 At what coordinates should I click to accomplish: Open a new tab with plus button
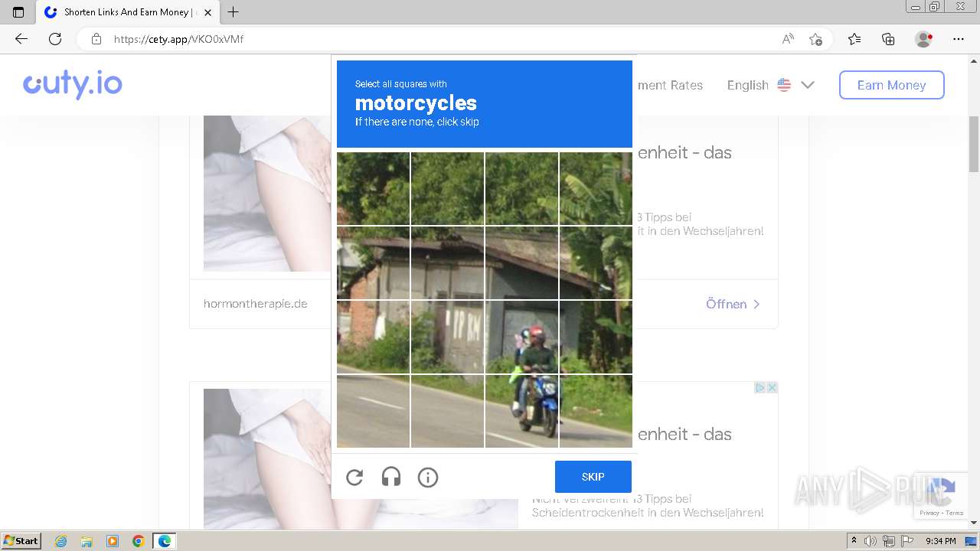click(234, 12)
